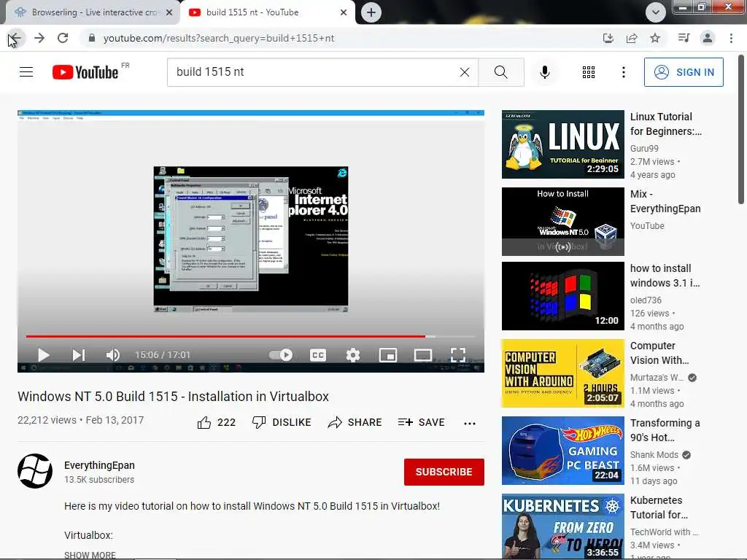Clear the search box with X icon
Screen dimensions: 747x560
pyautogui.click(x=465, y=72)
